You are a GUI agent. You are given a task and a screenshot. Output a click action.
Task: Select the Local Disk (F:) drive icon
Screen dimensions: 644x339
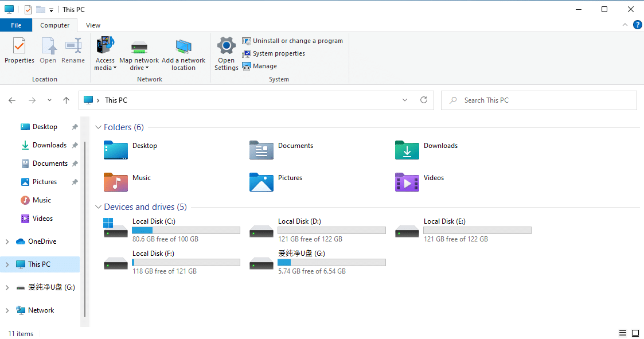click(x=116, y=263)
